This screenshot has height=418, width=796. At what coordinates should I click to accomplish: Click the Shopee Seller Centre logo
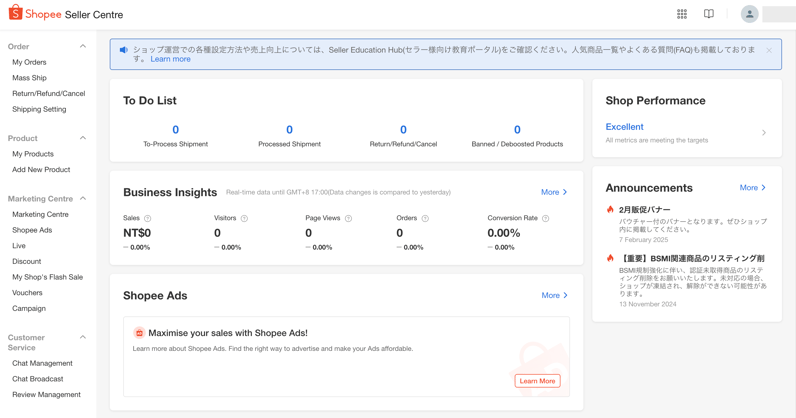[x=66, y=14]
